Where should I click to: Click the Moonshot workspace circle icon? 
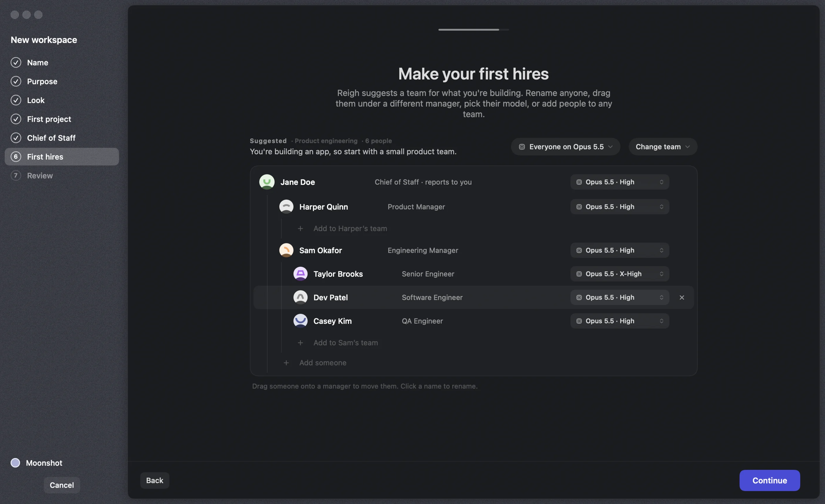(x=15, y=463)
